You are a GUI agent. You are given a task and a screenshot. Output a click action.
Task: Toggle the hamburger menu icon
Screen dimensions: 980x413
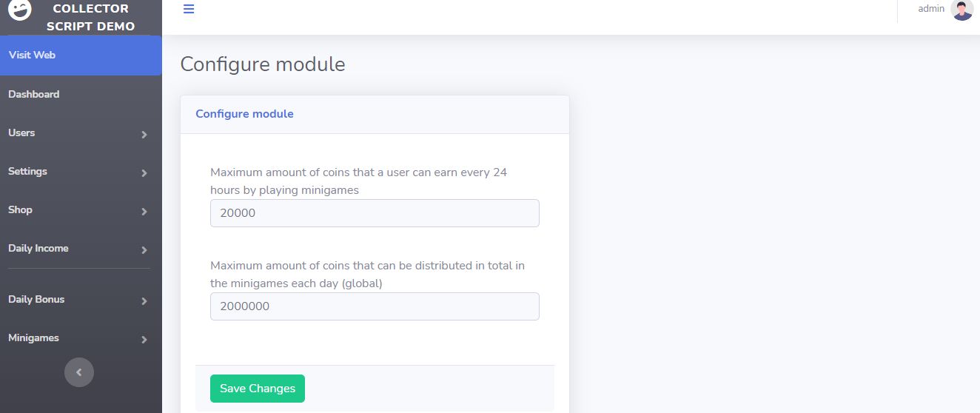189,10
